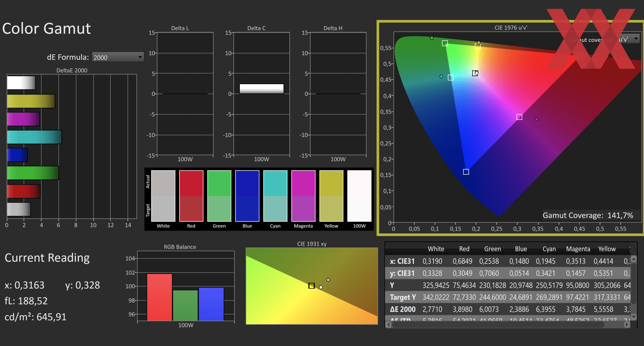
Task: Click the red bar in RGB Balance chart
Action: pyautogui.click(x=160, y=297)
